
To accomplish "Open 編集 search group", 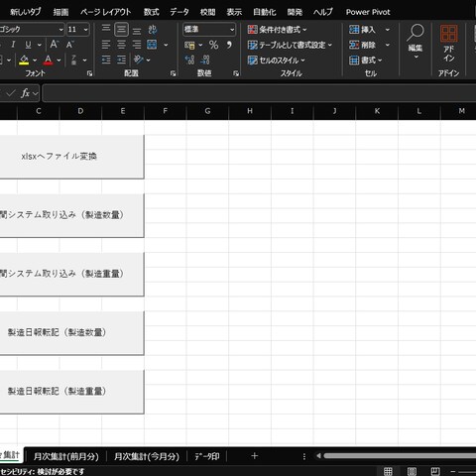I will pyautogui.click(x=416, y=42).
